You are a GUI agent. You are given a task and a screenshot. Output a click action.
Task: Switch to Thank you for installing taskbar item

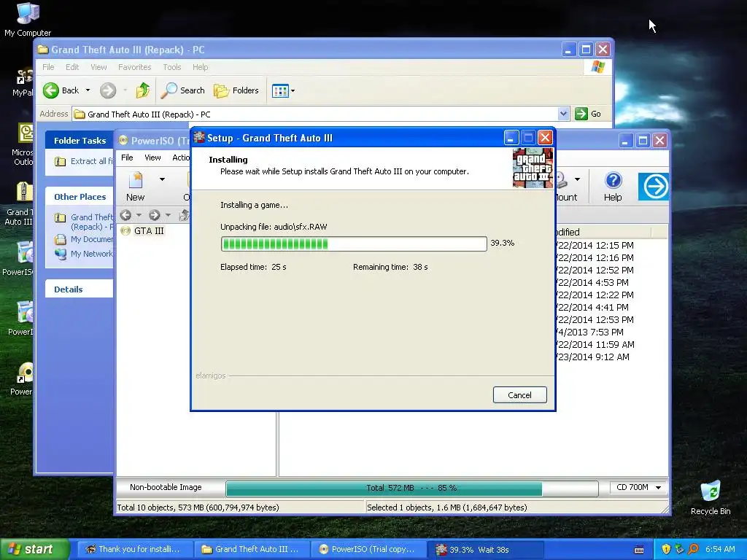tap(134, 550)
